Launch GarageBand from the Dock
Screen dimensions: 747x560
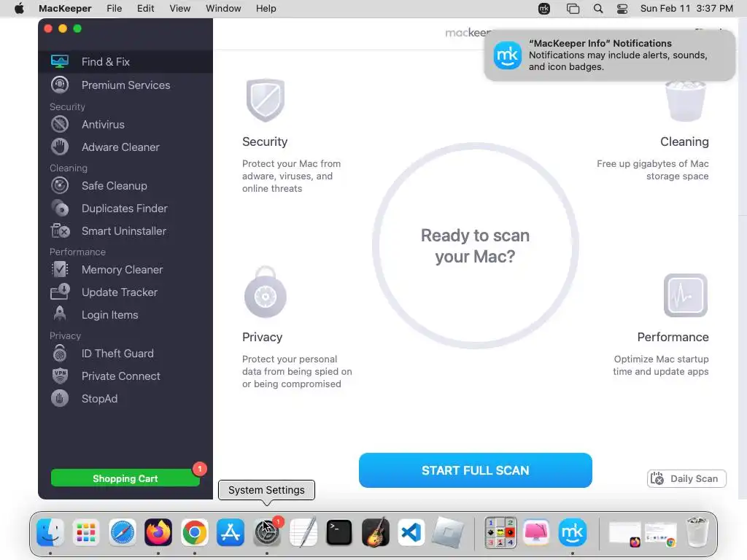click(375, 532)
